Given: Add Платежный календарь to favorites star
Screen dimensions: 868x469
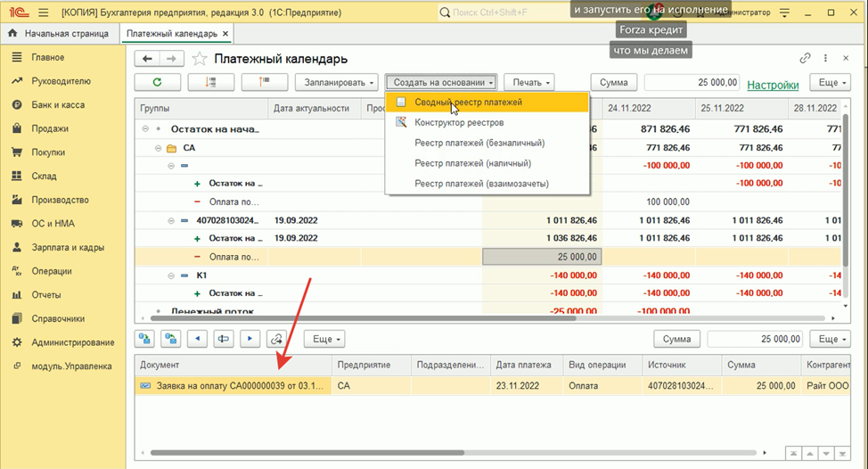Looking at the screenshot, I should click(200, 59).
